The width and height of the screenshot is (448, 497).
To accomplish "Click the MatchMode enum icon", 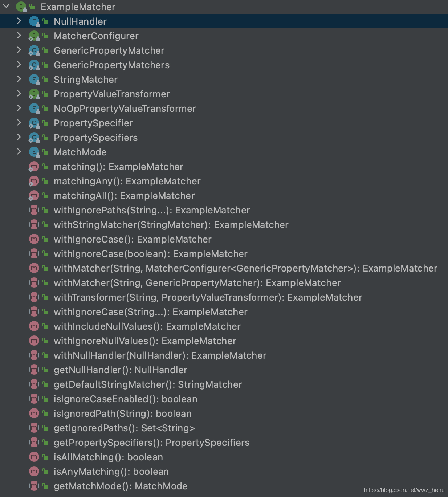I will (x=34, y=152).
